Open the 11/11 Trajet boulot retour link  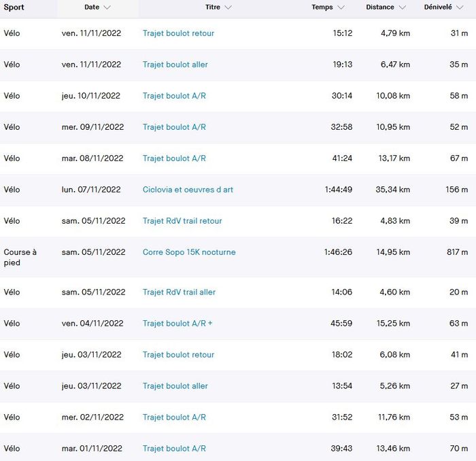(178, 33)
